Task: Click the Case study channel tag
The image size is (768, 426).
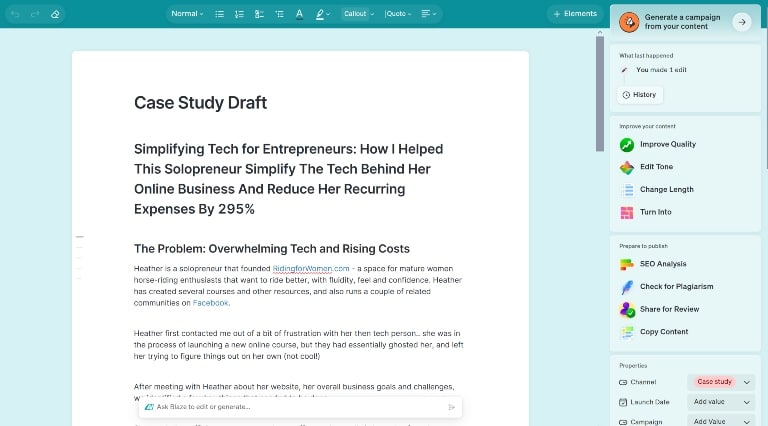Action: click(715, 382)
